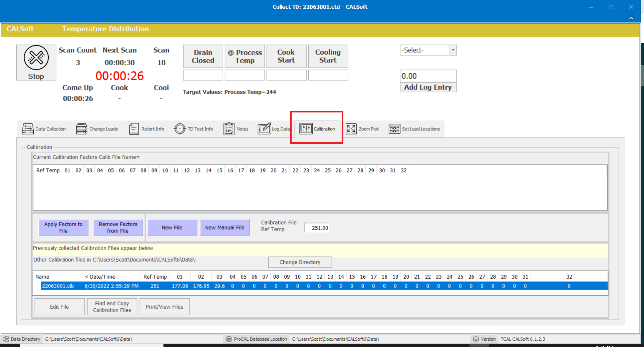This screenshot has width=644, height=347.
Task: Click the Data Directory path in status bar
Action: tap(89, 339)
